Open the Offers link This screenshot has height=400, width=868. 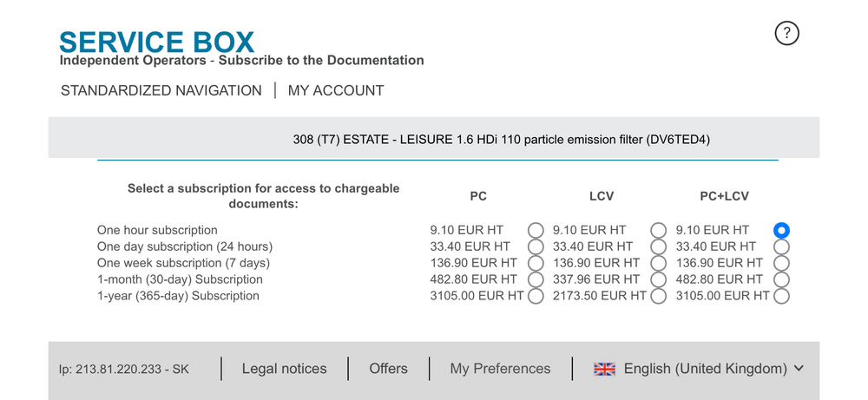click(388, 369)
